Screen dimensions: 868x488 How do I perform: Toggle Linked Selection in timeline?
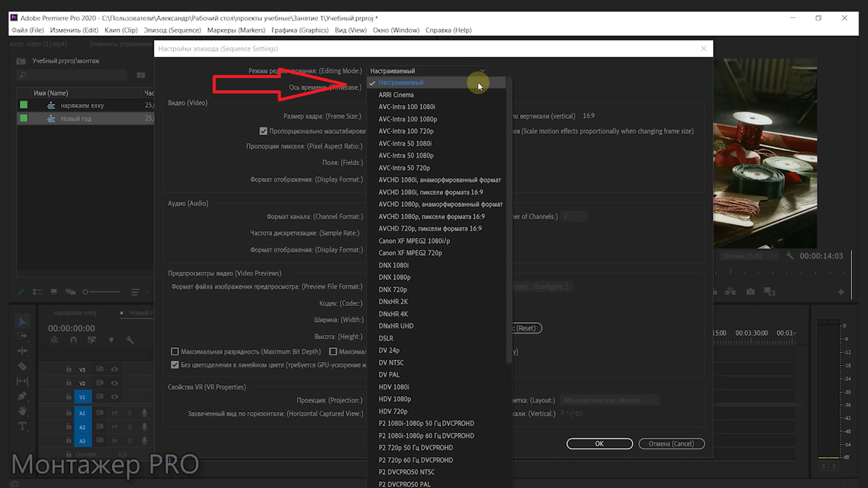click(x=92, y=340)
